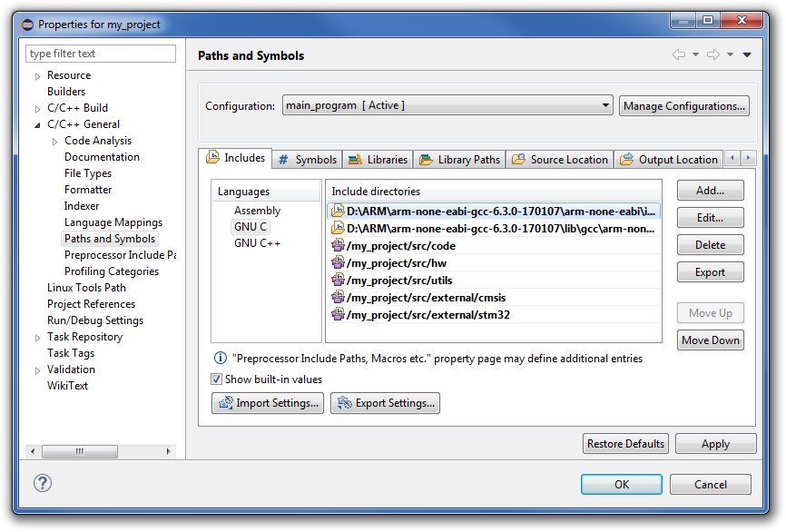Collapse the C/C++ General tree node
This screenshot has height=532, width=786.
37,125
